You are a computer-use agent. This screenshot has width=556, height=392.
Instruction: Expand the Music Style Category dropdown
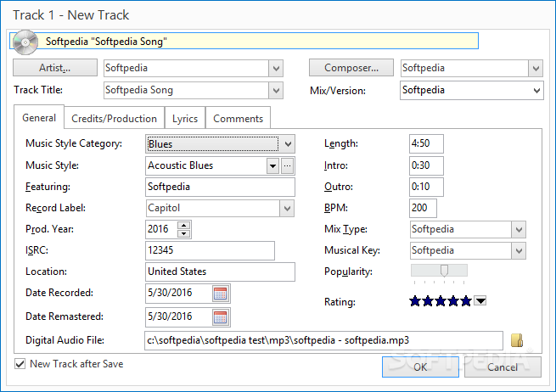point(288,144)
